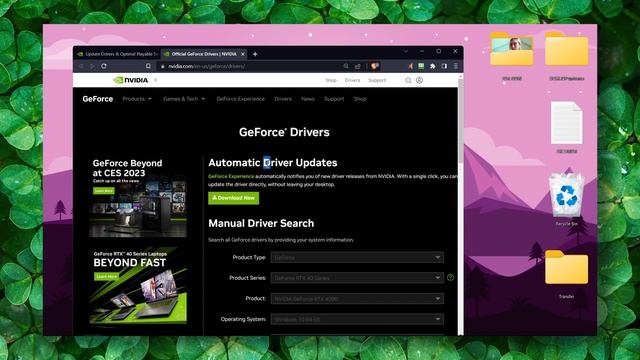Click Learn More on BEYOND FAST banner
The image size is (640, 360).
coord(107,276)
